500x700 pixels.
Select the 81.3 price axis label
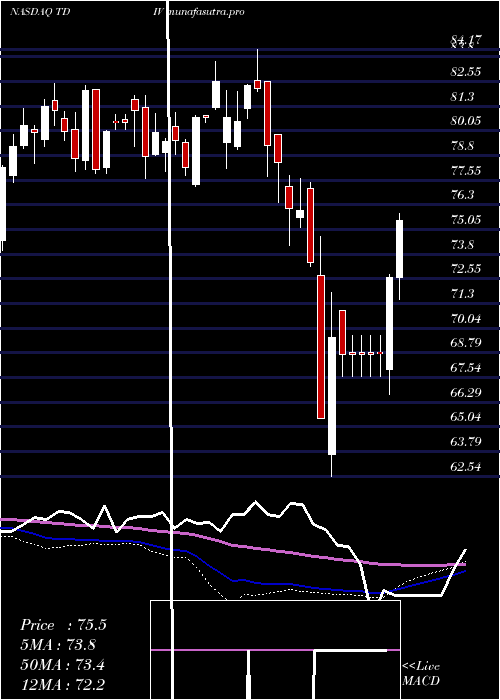(462, 96)
